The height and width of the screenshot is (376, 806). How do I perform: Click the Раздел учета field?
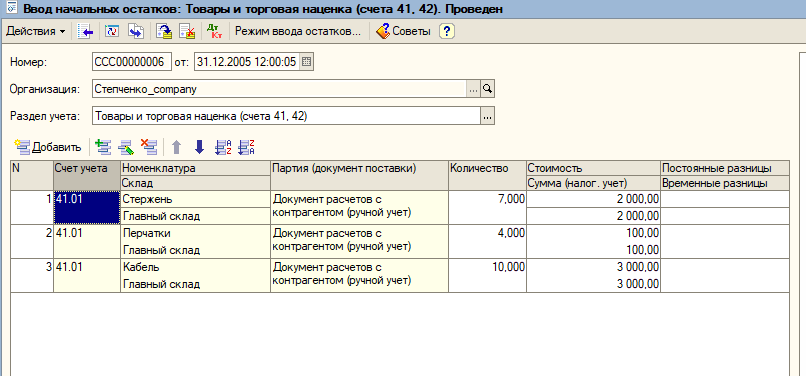tap(286, 116)
